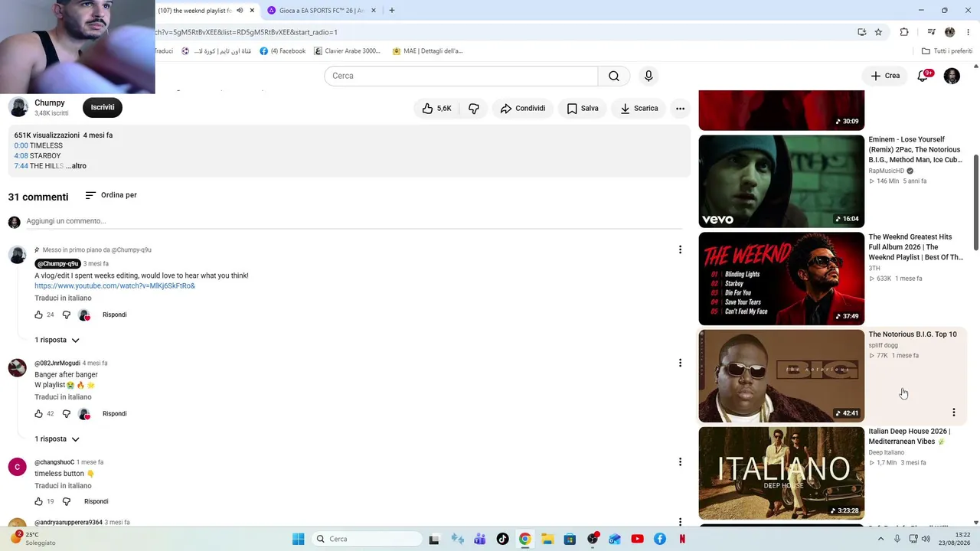Viewport: 980px width, 551px height.
Task: Reply to the @changshuoC comment
Action: 96,501
